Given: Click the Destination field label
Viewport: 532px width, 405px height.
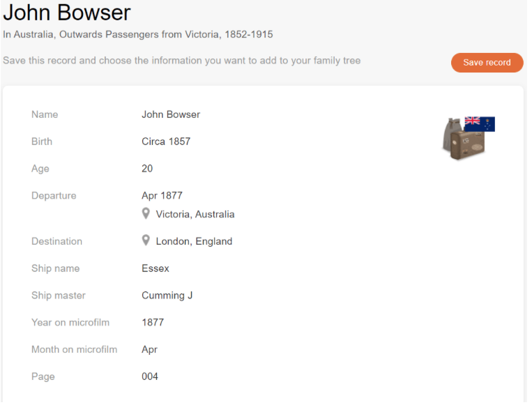Looking at the screenshot, I should click(x=56, y=241).
